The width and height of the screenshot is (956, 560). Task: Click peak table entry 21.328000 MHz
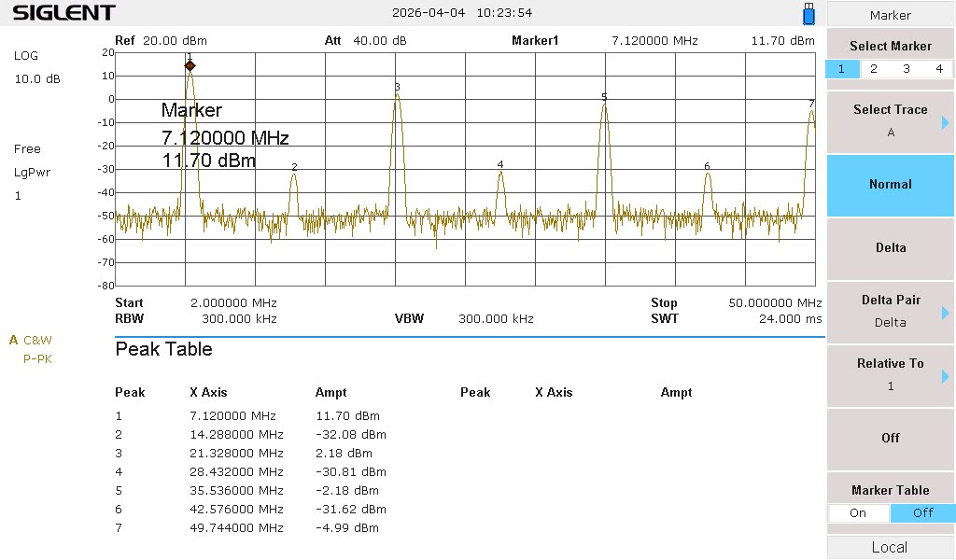(236, 454)
